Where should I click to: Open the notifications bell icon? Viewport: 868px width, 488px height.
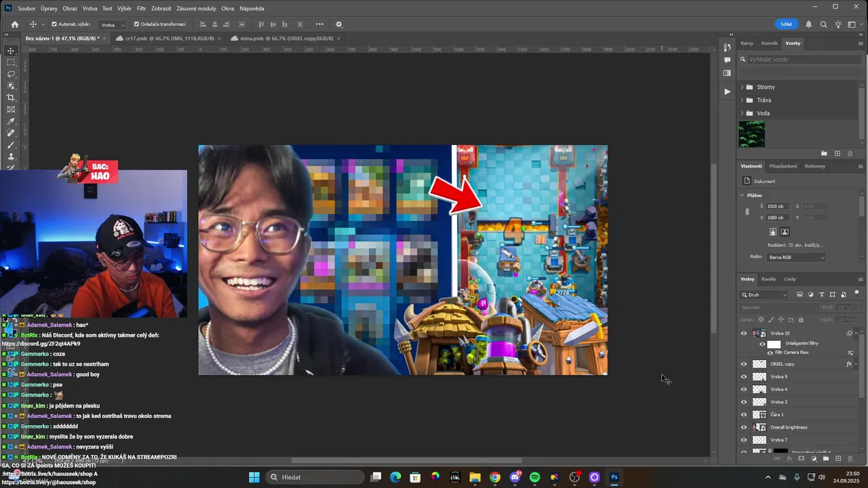click(809, 24)
